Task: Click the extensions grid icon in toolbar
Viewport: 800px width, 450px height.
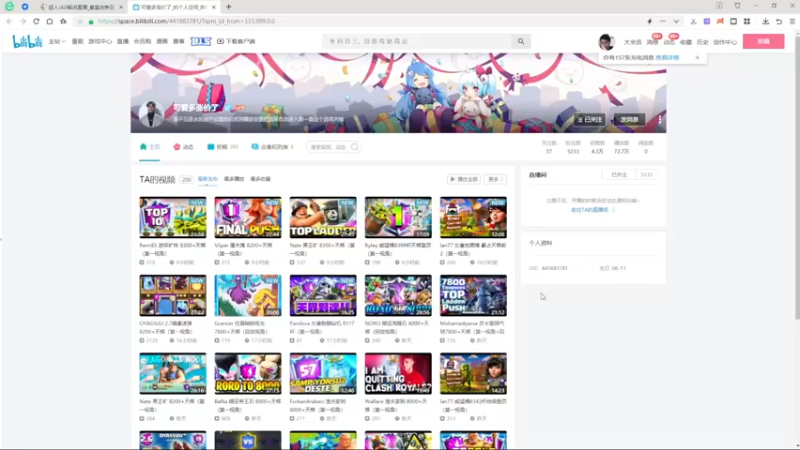Action: (747, 21)
